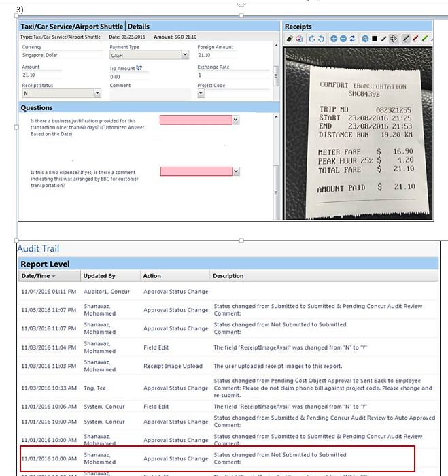Viewport: 448px width, 476px height.
Task: Pick the black color square in toolbar
Action: pos(375,39)
